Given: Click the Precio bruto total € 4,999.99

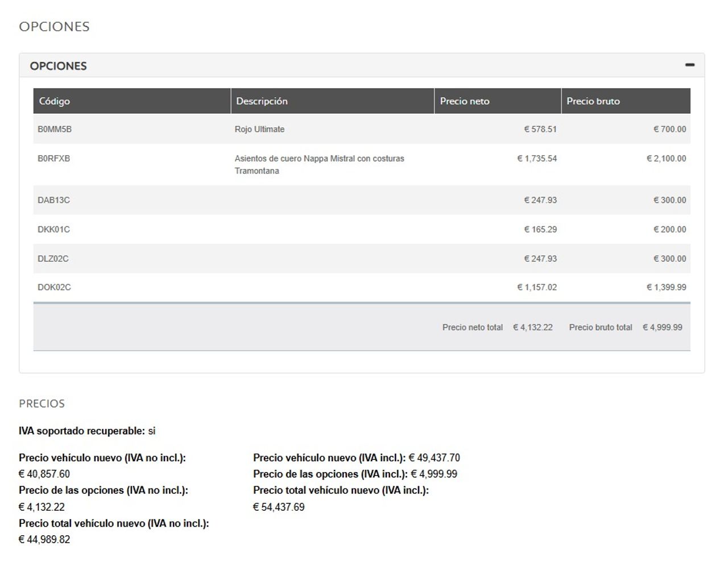Looking at the screenshot, I should coord(663,327).
